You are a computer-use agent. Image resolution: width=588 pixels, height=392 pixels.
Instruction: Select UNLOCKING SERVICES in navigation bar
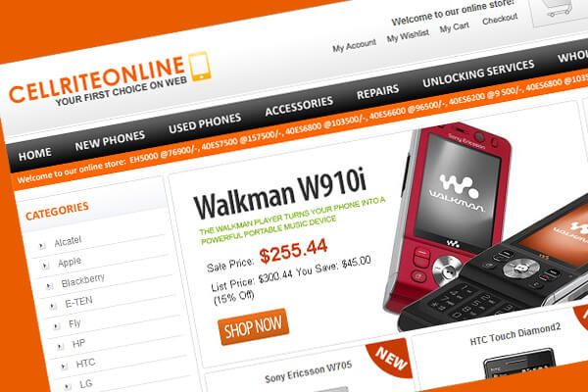pyautogui.click(x=478, y=73)
